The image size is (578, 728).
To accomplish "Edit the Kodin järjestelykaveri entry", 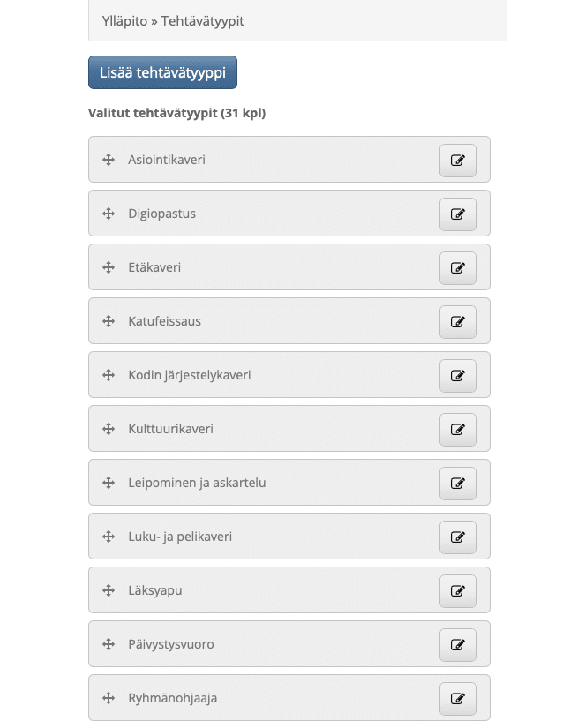I will tap(457, 376).
